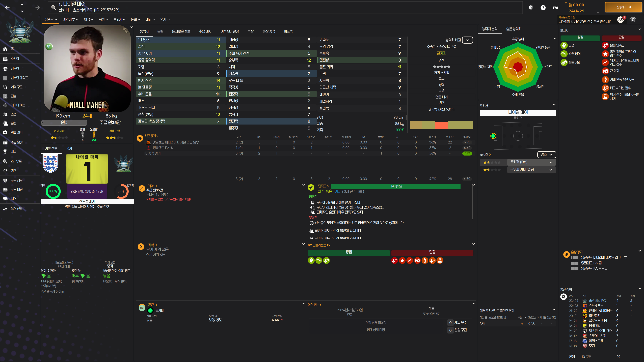Open 스카우트 in the sidebar
The image size is (644, 362).
16,161
